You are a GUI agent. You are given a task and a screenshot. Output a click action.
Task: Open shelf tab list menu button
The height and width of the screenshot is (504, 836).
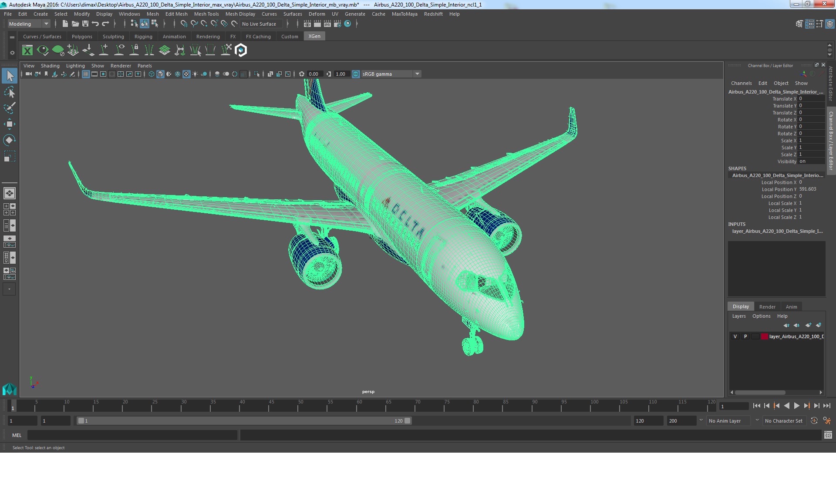tap(12, 37)
